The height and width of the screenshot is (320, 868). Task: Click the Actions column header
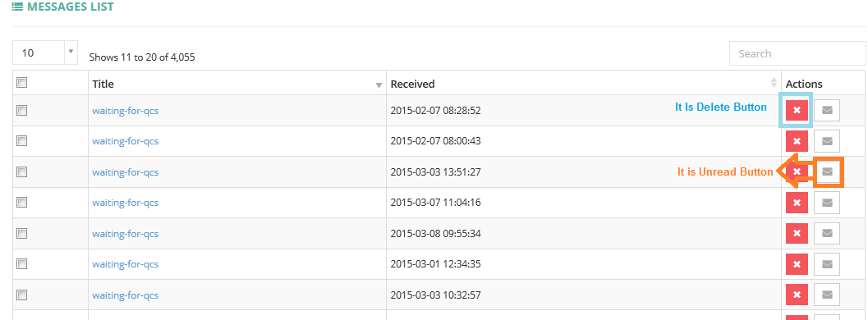804,84
